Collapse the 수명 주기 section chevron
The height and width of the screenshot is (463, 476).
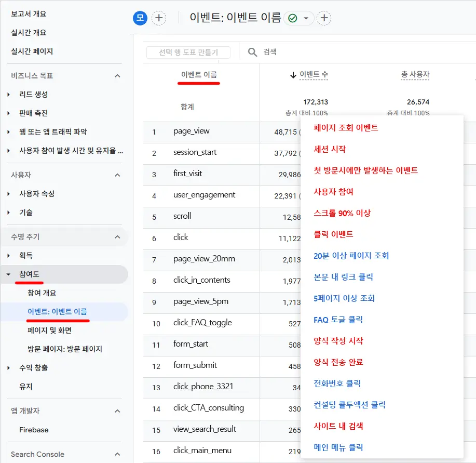[x=117, y=237]
